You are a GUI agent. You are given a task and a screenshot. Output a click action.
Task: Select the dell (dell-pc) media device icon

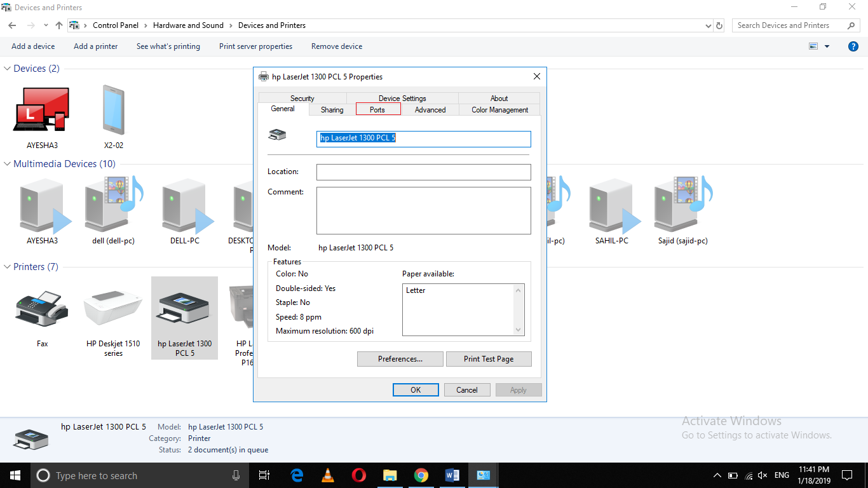pyautogui.click(x=112, y=207)
